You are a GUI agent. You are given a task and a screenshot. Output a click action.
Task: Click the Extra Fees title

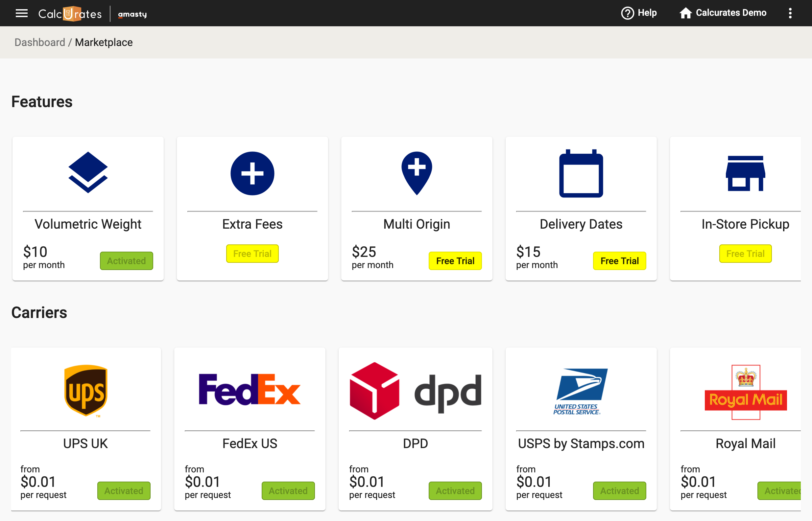click(x=252, y=224)
